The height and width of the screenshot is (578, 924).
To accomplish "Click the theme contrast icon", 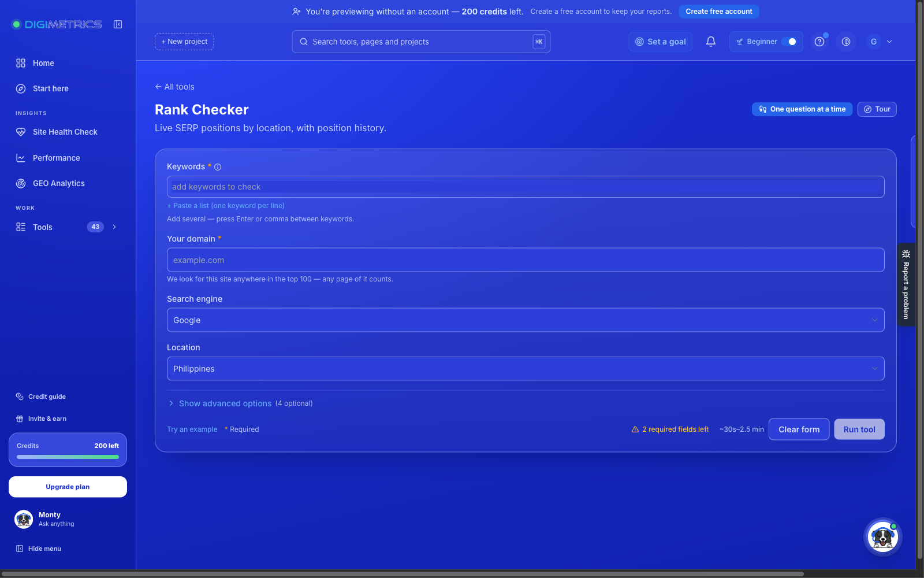I will point(846,42).
